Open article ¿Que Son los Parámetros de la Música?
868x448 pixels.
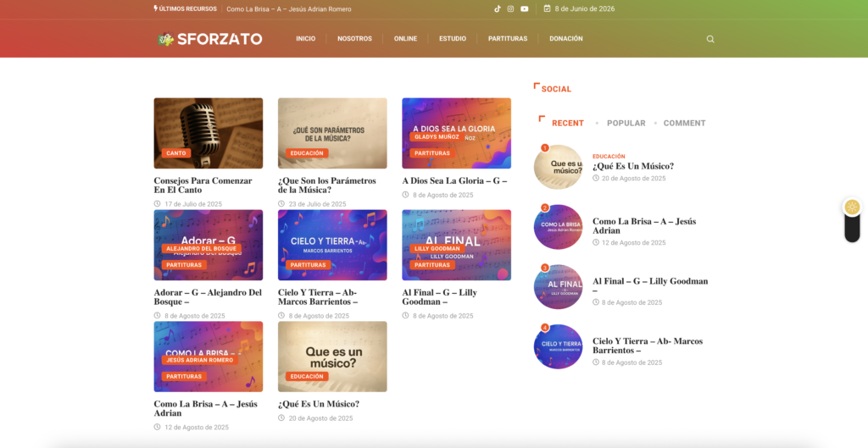coord(326,185)
